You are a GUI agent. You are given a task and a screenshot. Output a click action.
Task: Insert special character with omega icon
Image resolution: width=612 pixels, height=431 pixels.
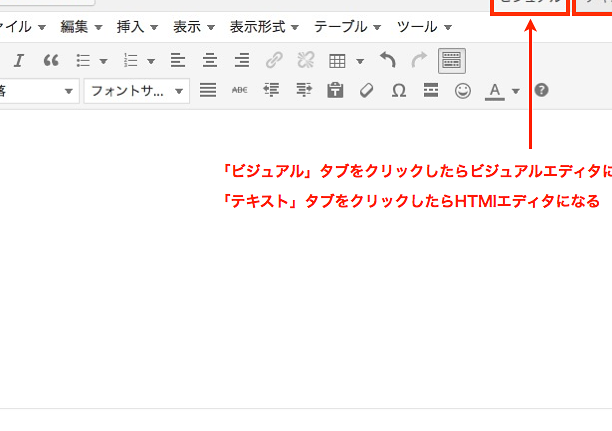398,91
